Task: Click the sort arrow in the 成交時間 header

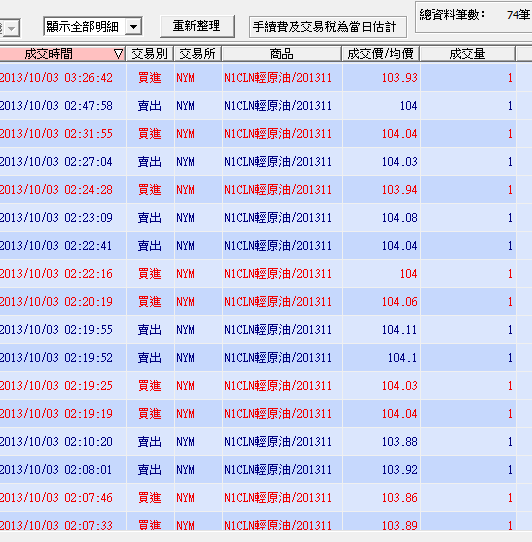Action: 118,54
